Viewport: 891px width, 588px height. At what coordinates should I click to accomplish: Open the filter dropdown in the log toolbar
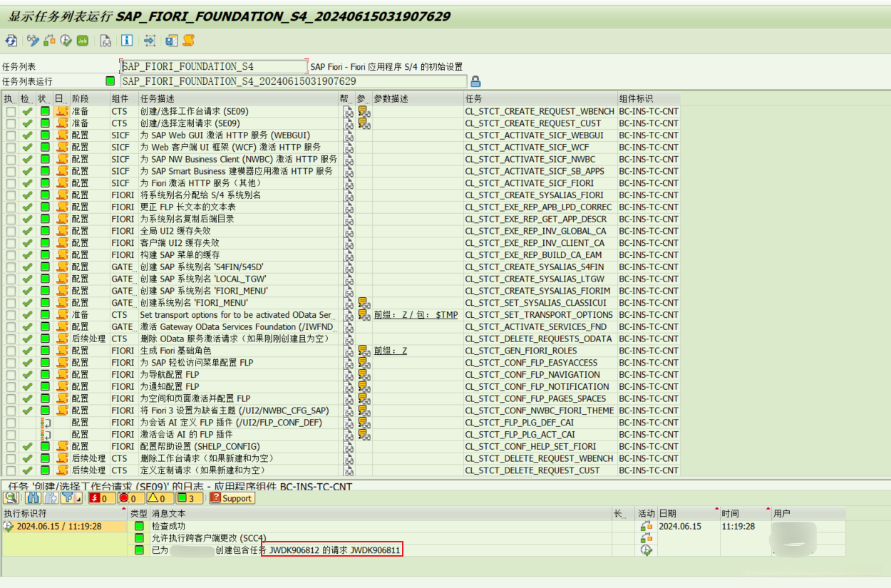tap(73, 498)
